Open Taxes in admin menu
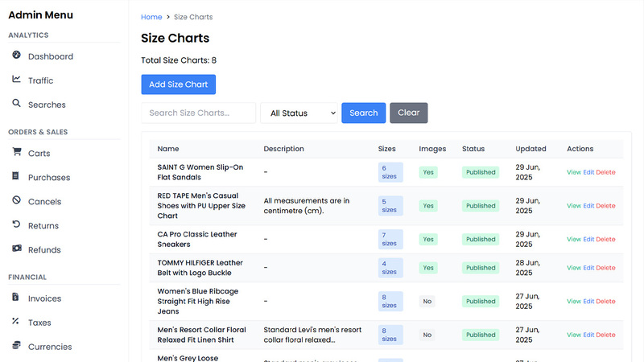 pyautogui.click(x=39, y=323)
